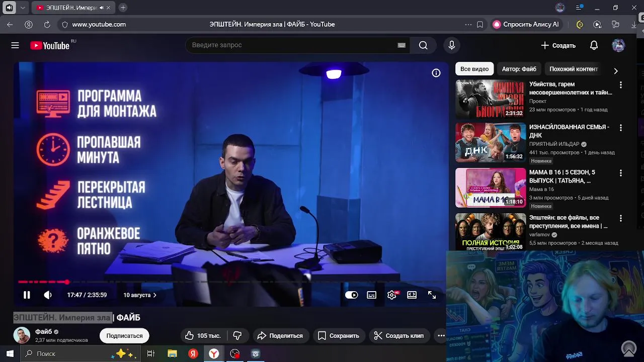Open the Yandex browser home button
This screenshot has width=644, height=362.
29,24
